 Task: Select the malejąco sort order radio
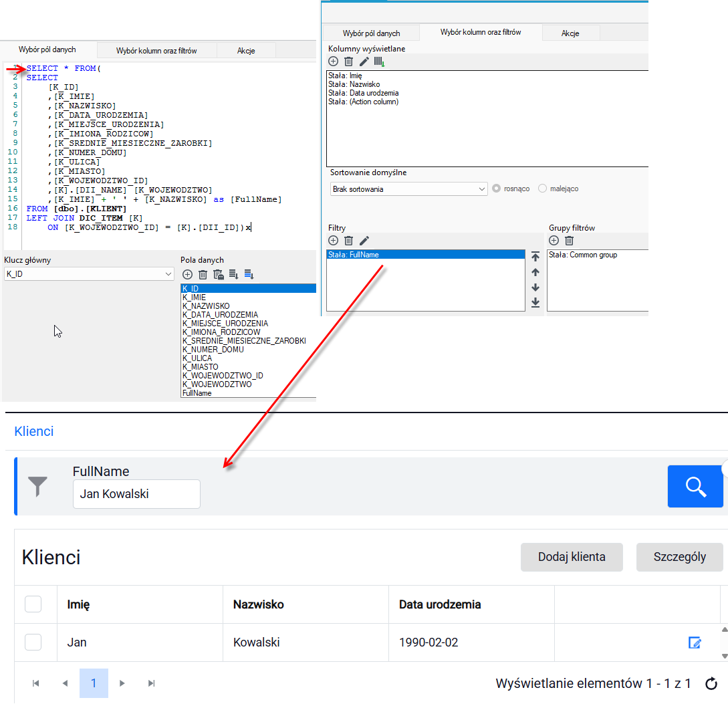pos(542,189)
